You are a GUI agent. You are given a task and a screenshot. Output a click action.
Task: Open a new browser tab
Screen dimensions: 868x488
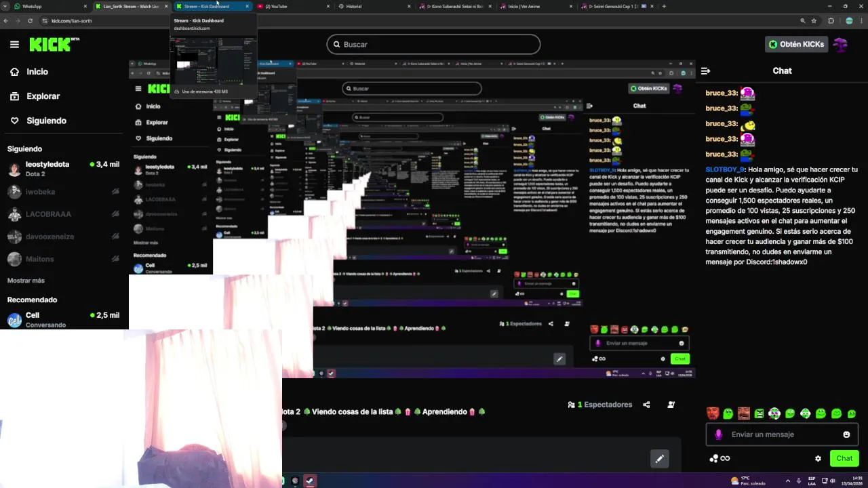[664, 6]
